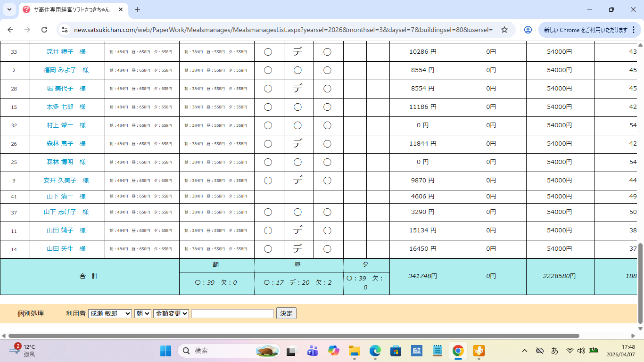Open the Copilot taskbar icon
Screen dimensions: 644x362
(x=333, y=351)
